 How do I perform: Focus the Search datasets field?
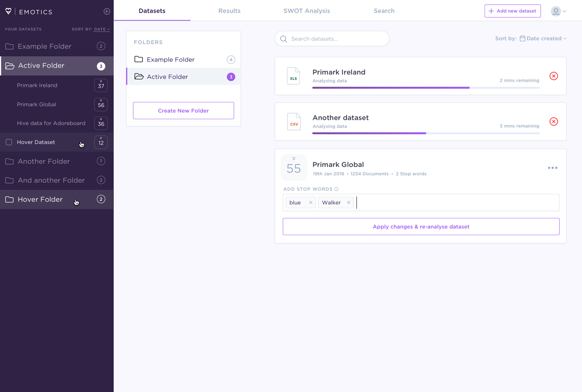[332, 39]
